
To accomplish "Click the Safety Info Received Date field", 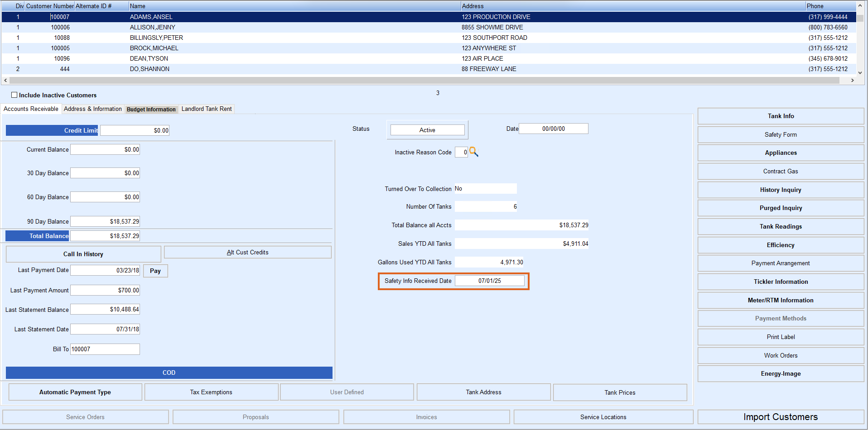I will pos(489,281).
